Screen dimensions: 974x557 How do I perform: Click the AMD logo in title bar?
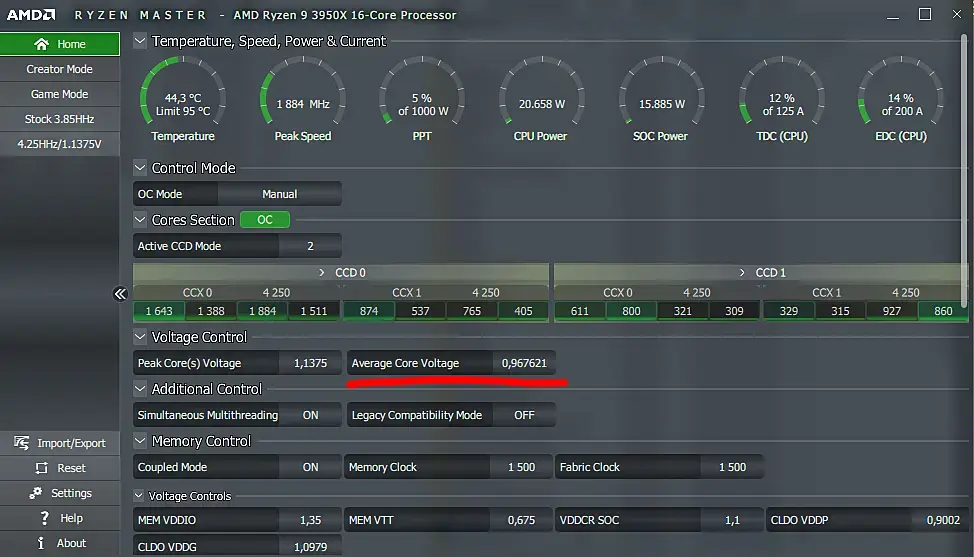(x=31, y=14)
